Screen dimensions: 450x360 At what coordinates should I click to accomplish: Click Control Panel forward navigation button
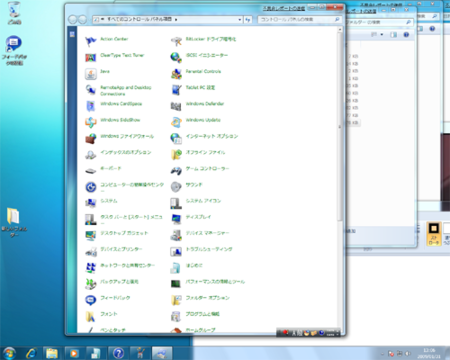(82, 20)
